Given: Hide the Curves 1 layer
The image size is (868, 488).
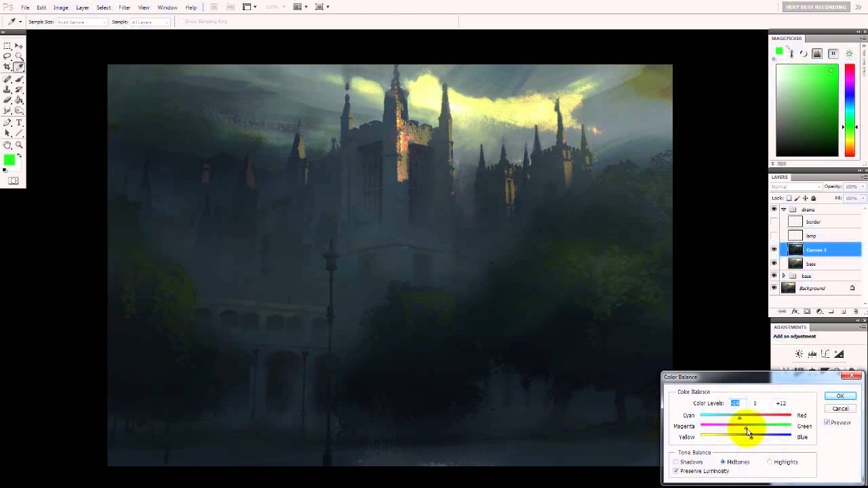Looking at the screenshot, I should 774,249.
